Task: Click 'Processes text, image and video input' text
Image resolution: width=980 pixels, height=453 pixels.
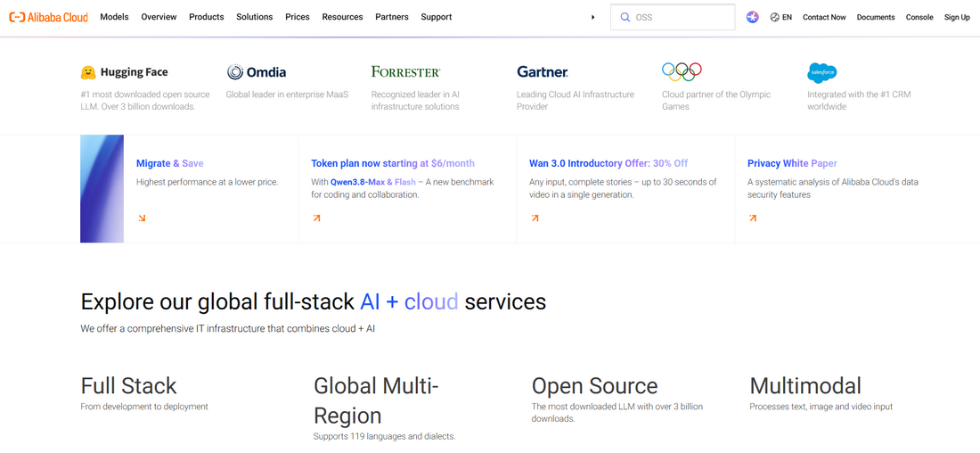Action: click(x=821, y=407)
